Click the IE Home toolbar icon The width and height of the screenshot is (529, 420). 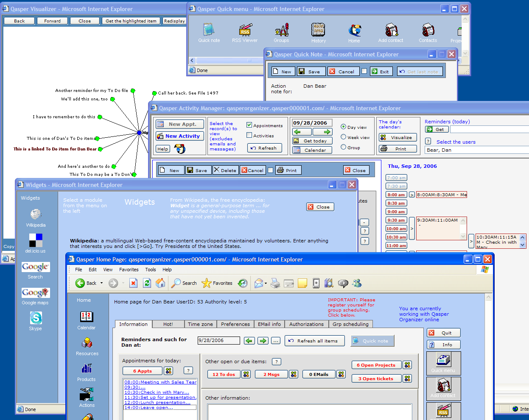coord(160,283)
